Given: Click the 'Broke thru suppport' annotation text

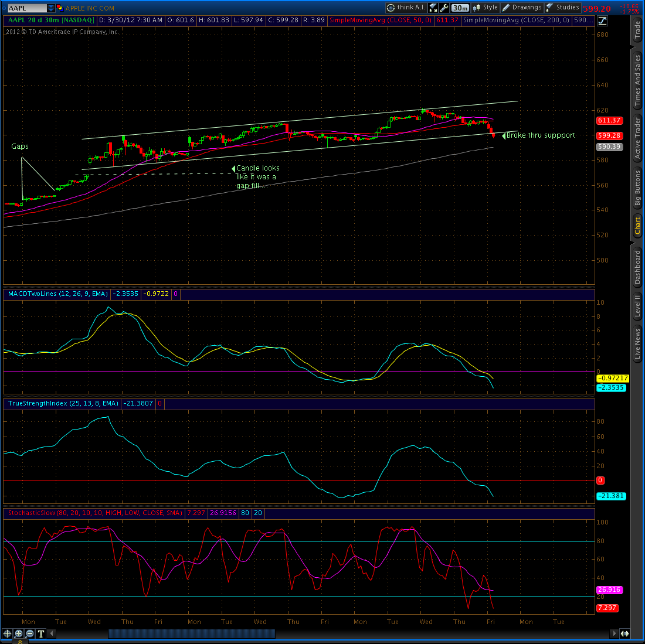Looking at the screenshot, I should 541,135.
